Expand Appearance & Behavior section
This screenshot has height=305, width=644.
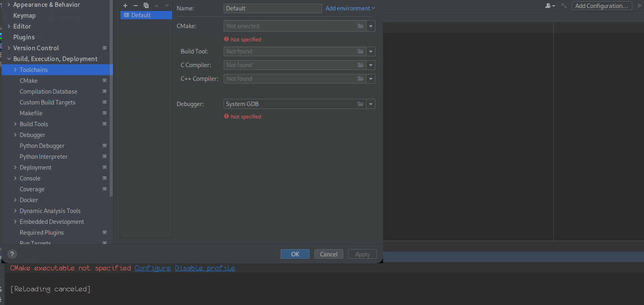tap(9, 4)
